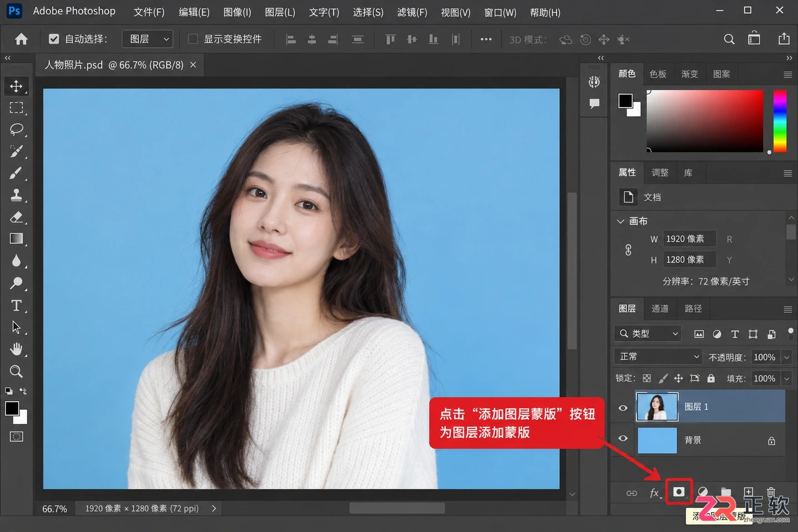Click the toolbar foreground color swatch
Image resolution: width=798 pixels, height=532 pixels.
pyautogui.click(x=12, y=408)
